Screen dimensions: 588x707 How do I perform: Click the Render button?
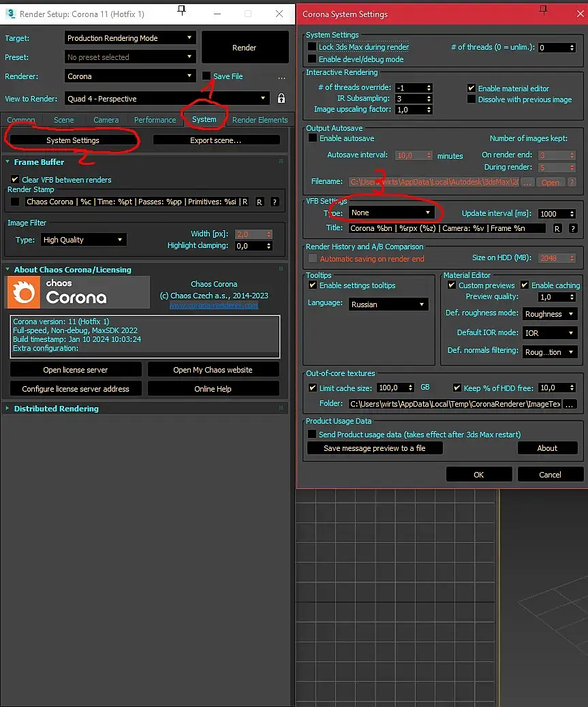pos(245,48)
